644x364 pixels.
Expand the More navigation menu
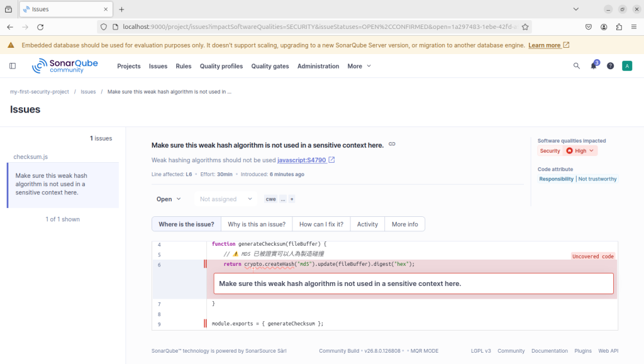[359, 66]
